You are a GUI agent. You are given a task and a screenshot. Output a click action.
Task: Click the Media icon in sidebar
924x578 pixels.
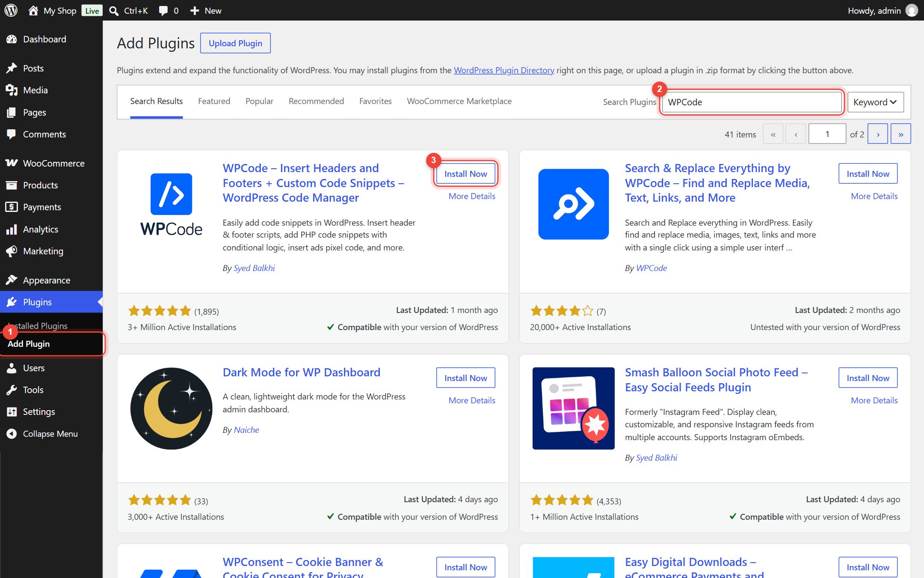(x=12, y=90)
